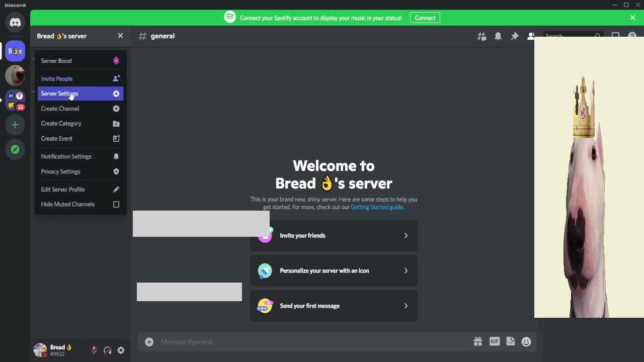Choose Create Channel menu entry
644x362 pixels.
[80, 109]
